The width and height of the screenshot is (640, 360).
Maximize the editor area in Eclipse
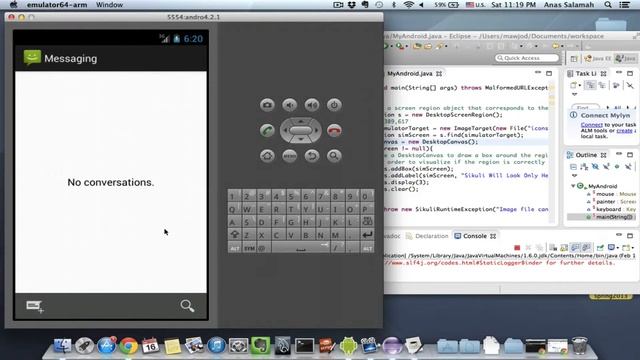point(549,73)
